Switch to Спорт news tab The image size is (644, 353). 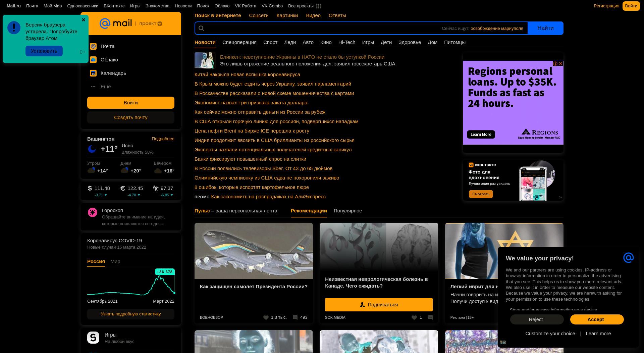pos(270,42)
